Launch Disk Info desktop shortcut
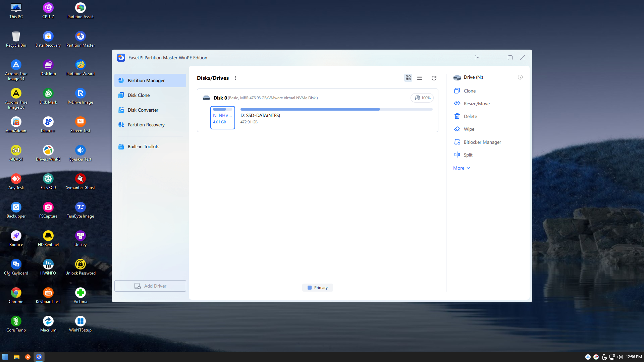Viewport: 644px width, 362px height. (48, 68)
